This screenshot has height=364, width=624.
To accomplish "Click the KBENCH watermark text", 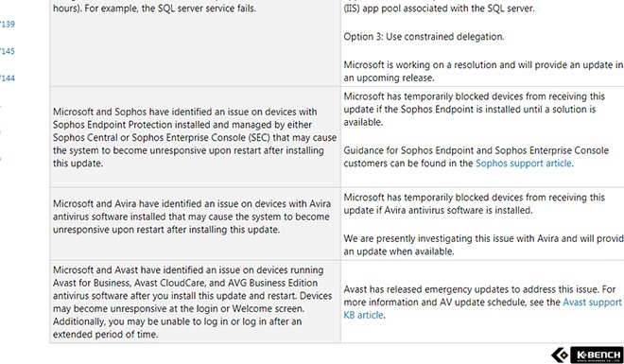I will pos(597,355).
